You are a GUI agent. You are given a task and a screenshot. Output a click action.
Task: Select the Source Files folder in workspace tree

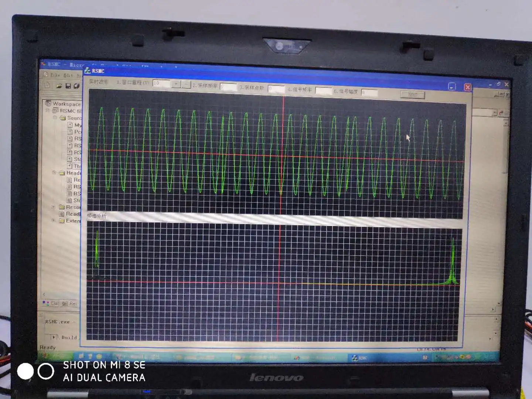(x=71, y=118)
